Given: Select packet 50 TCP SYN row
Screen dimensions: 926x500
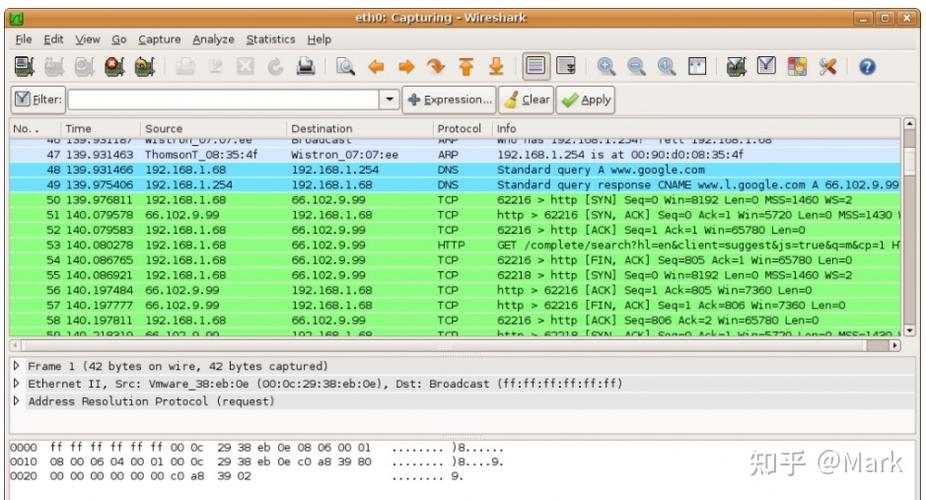Looking at the screenshot, I should (455, 200).
